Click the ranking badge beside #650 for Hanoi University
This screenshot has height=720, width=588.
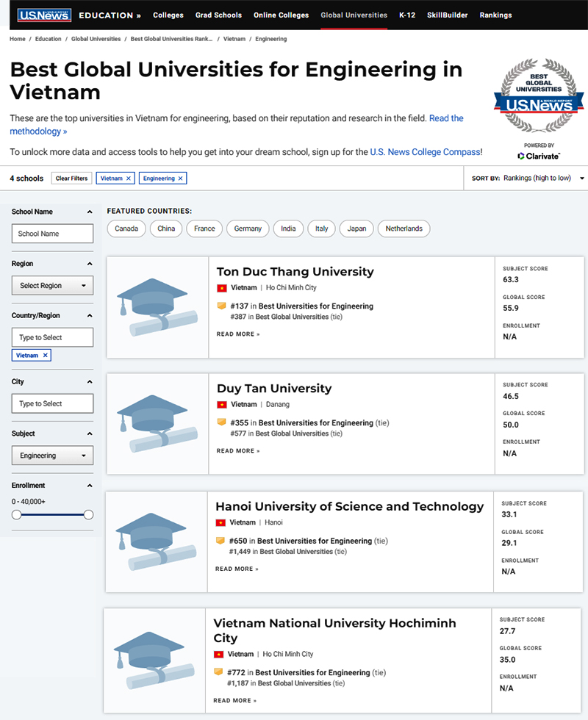click(x=219, y=540)
